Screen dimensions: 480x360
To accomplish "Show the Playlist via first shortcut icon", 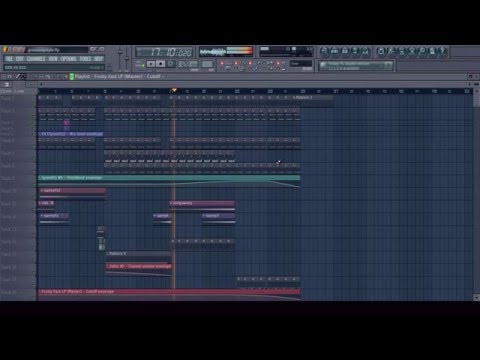I will coord(324,51).
